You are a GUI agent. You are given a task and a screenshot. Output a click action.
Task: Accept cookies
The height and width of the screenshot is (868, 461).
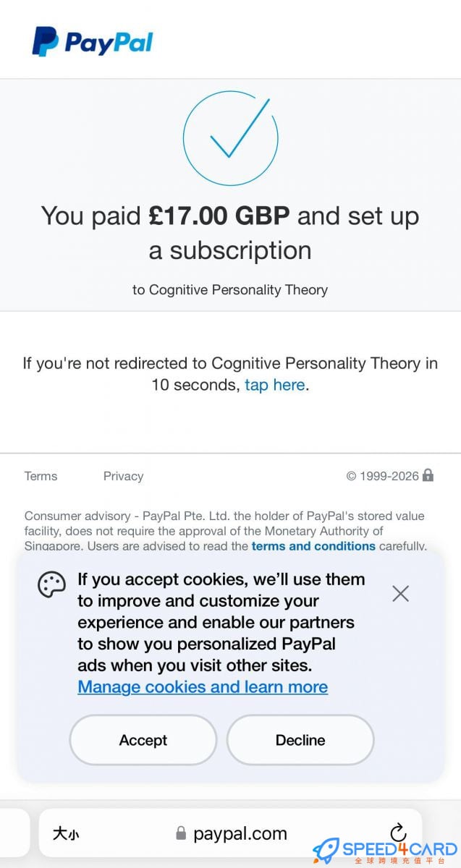tap(143, 740)
